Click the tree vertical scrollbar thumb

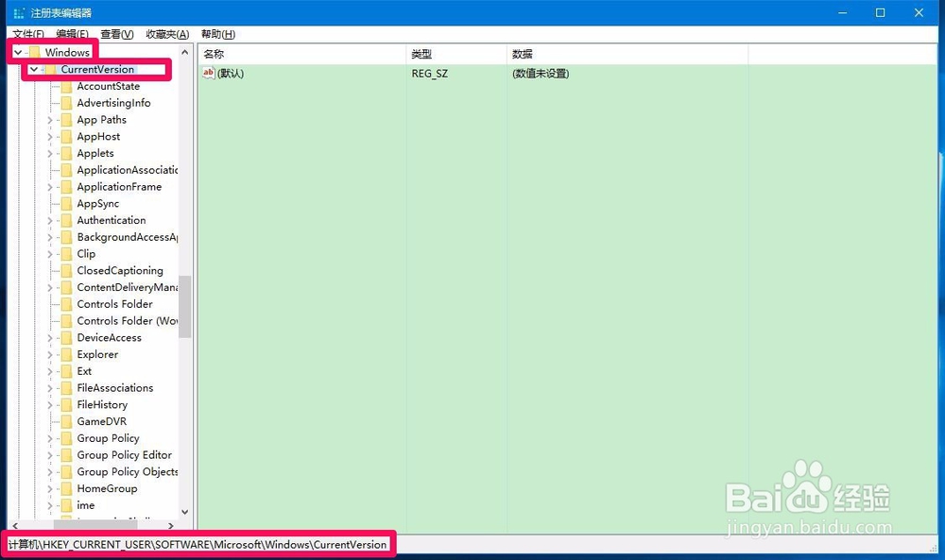click(x=185, y=307)
